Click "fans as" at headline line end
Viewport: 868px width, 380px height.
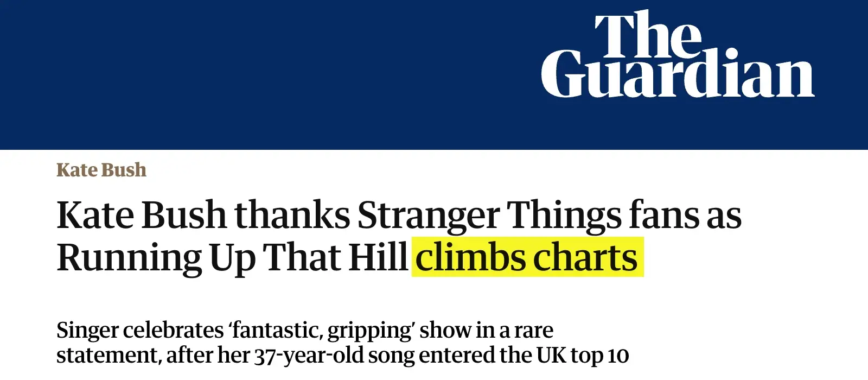[685, 215]
